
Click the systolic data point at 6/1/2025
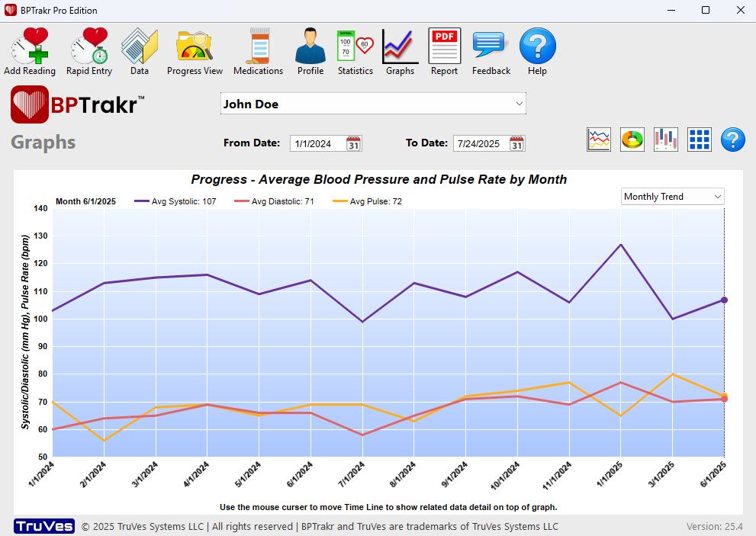(724, 300)
